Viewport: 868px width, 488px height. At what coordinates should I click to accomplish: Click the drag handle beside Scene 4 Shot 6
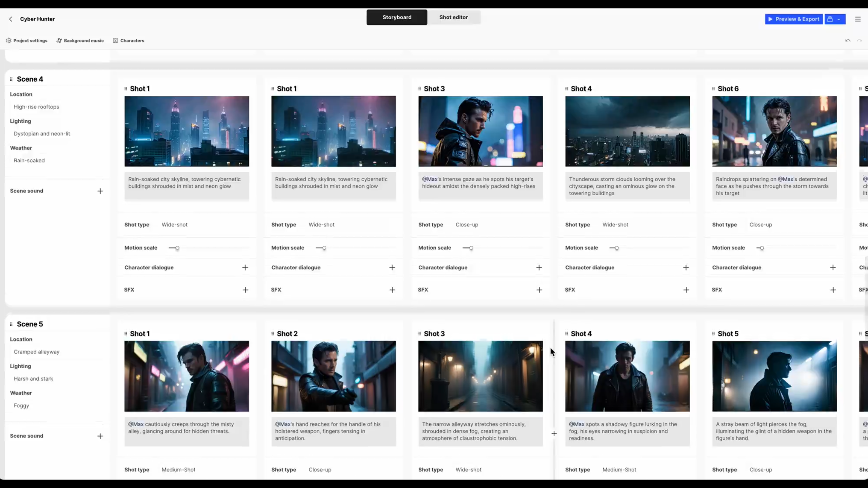tap(713, 89)
